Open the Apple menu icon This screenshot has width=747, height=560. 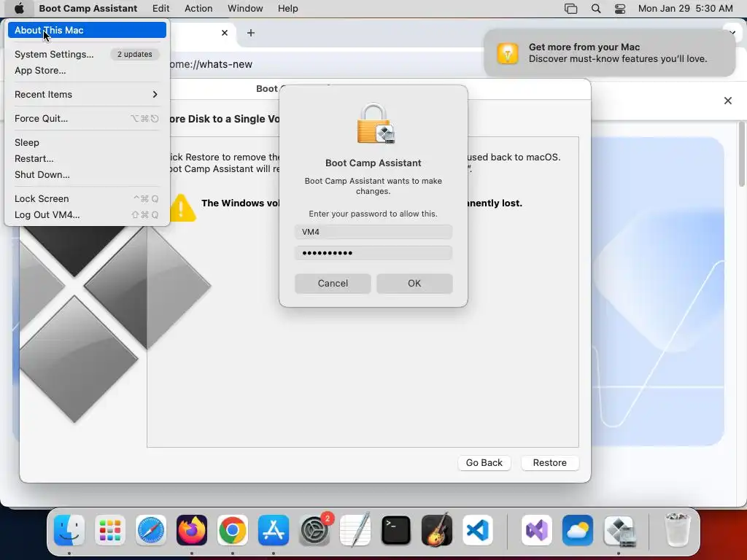[x=18, y=8]
